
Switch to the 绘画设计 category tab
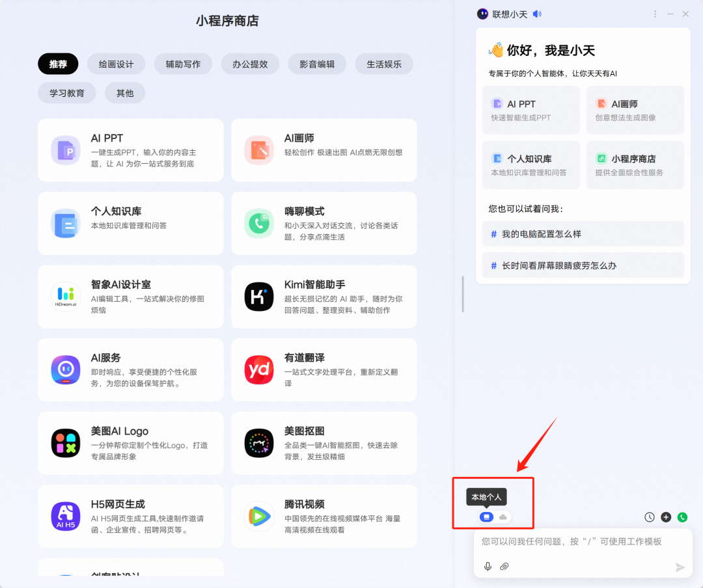click(116, 64)
